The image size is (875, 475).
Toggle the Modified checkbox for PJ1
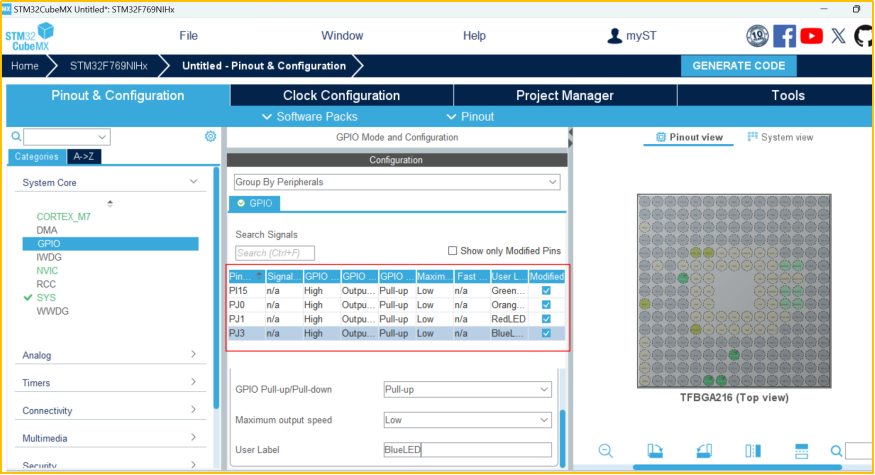(546, 319)
